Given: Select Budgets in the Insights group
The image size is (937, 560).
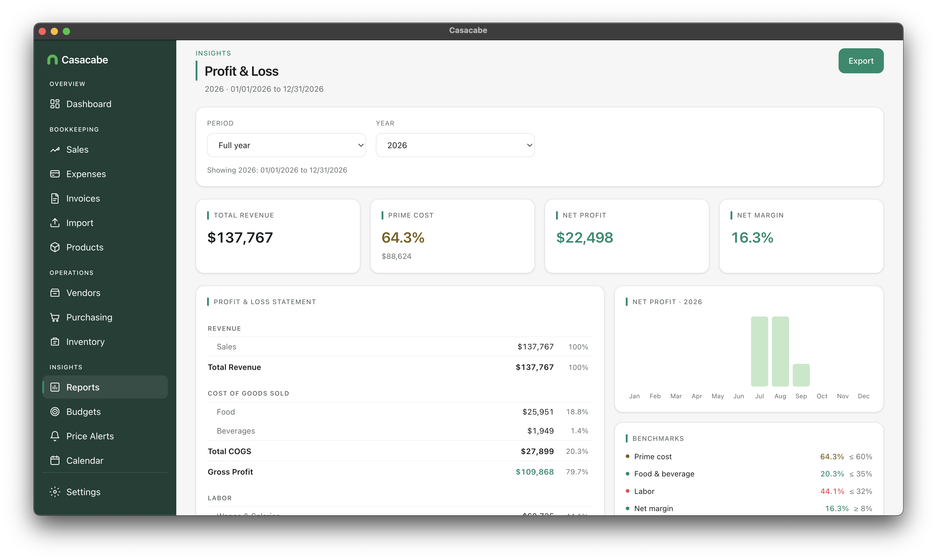Looking at the screenshot, I should point(105,412).
